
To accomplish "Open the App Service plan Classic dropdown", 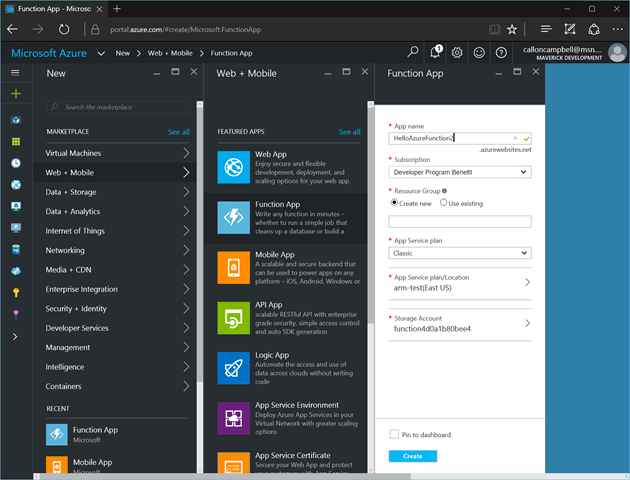I will pos(460,253).
